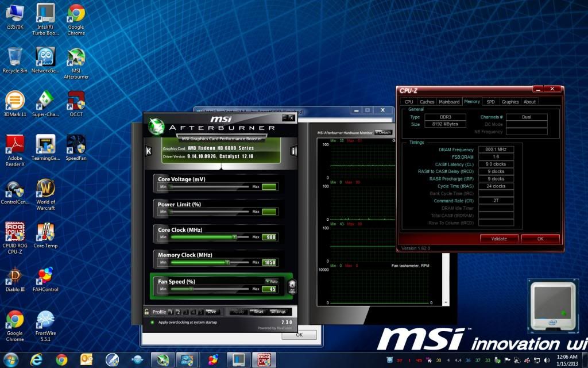The image size is (588, 368).
Task: Select Afterburner profile slot 1
Action: pyautogui.click(x=170, y=312)
